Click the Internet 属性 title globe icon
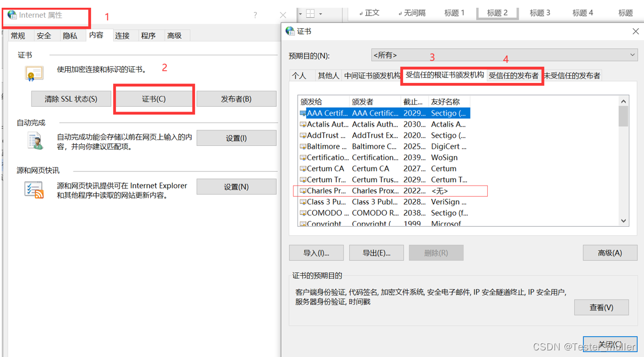Image resolution: width=644 pixels, height=357 pixels. pos(12,15)
